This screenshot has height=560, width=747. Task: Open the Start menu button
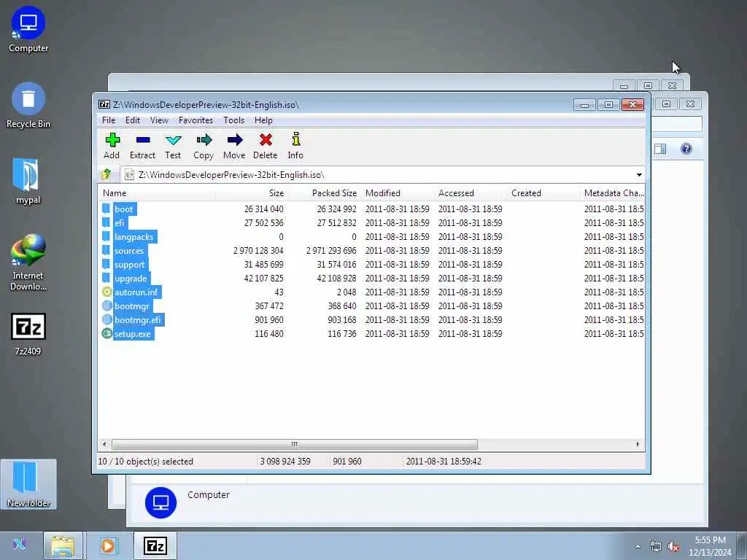[19, 544]
